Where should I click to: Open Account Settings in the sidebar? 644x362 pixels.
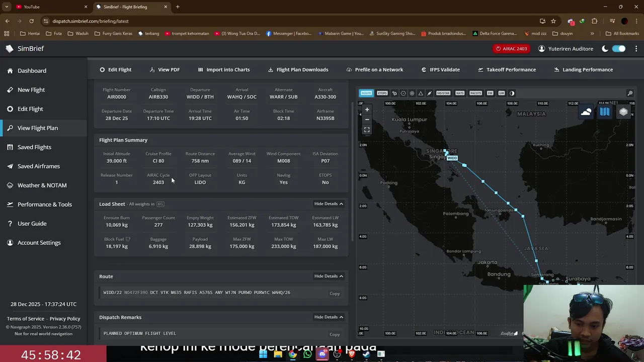[39, 242]
